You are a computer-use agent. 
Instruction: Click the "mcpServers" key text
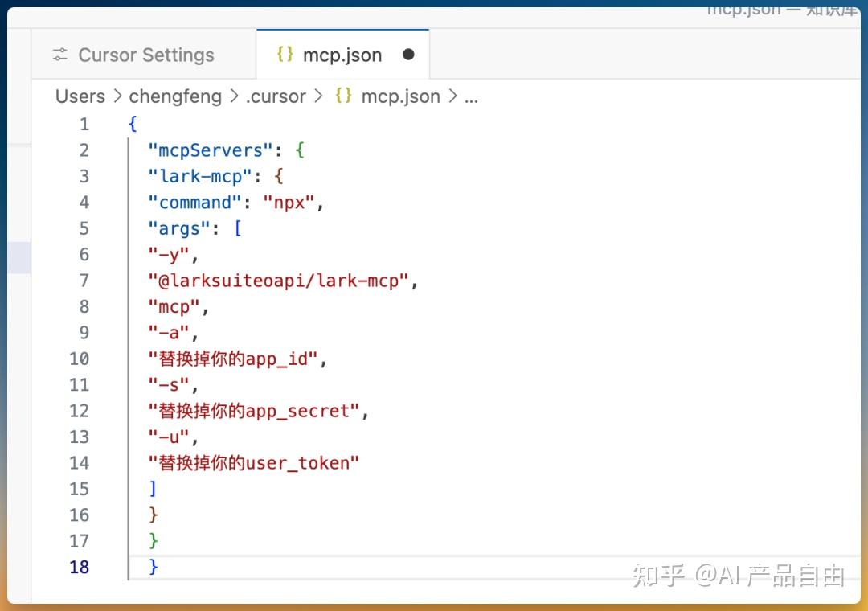(211, 150)
